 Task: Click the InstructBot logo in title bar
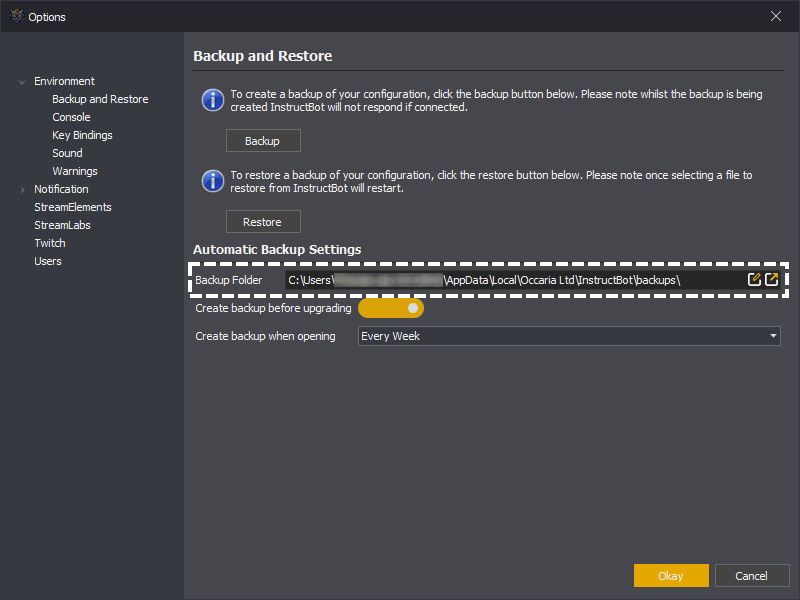coord(17,16)
